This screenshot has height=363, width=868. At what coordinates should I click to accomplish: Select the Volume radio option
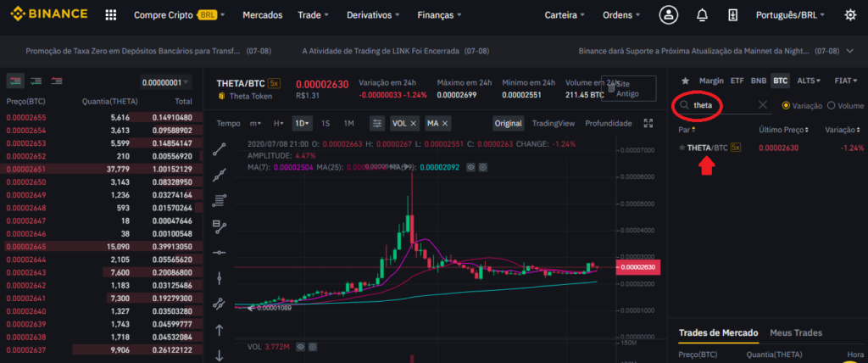[831, 105]
